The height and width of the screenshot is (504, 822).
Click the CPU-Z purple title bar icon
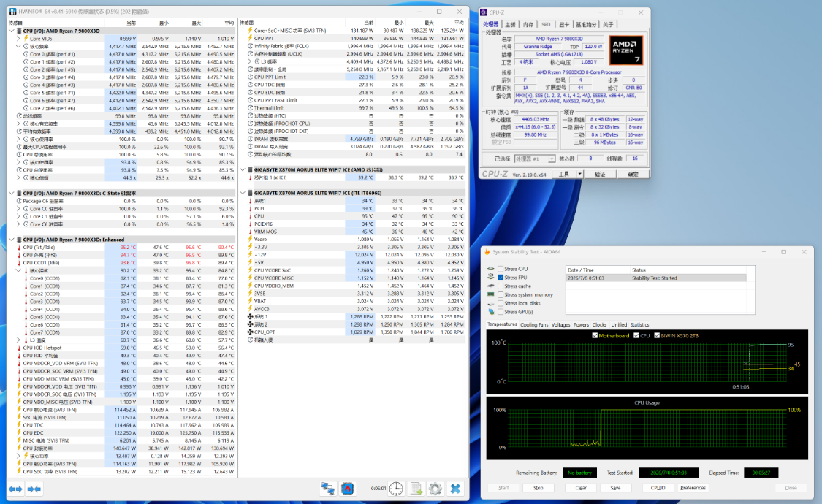pos(484,12)
